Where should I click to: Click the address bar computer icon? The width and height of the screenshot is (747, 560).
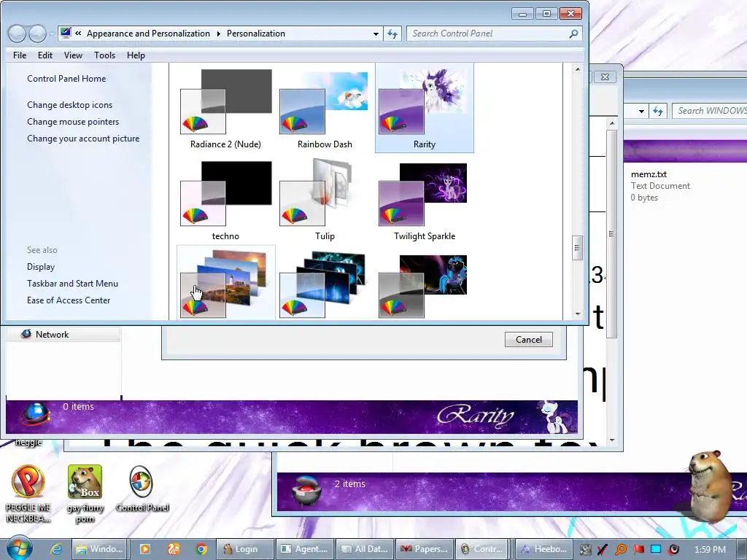coord(66,33)
